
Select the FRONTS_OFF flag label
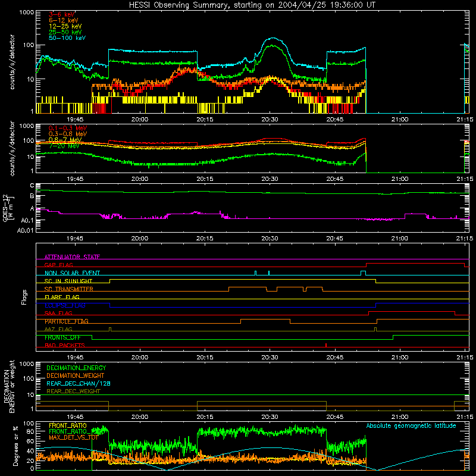(x=62, y=337)
